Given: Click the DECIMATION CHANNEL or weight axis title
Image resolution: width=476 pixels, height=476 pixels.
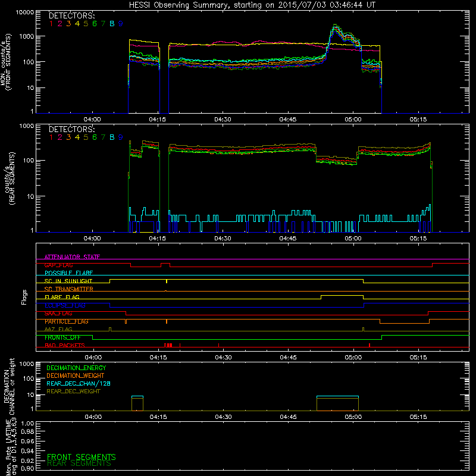Looking at the screenshot, I should coord(9,387).
